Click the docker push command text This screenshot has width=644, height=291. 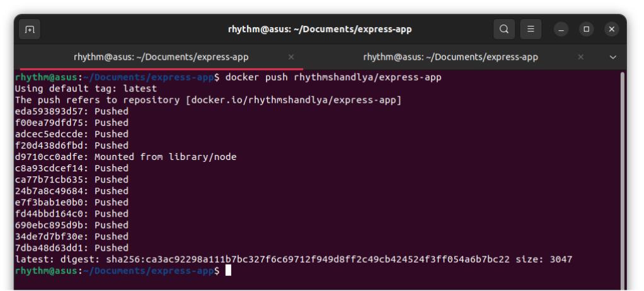pos(333,77)
